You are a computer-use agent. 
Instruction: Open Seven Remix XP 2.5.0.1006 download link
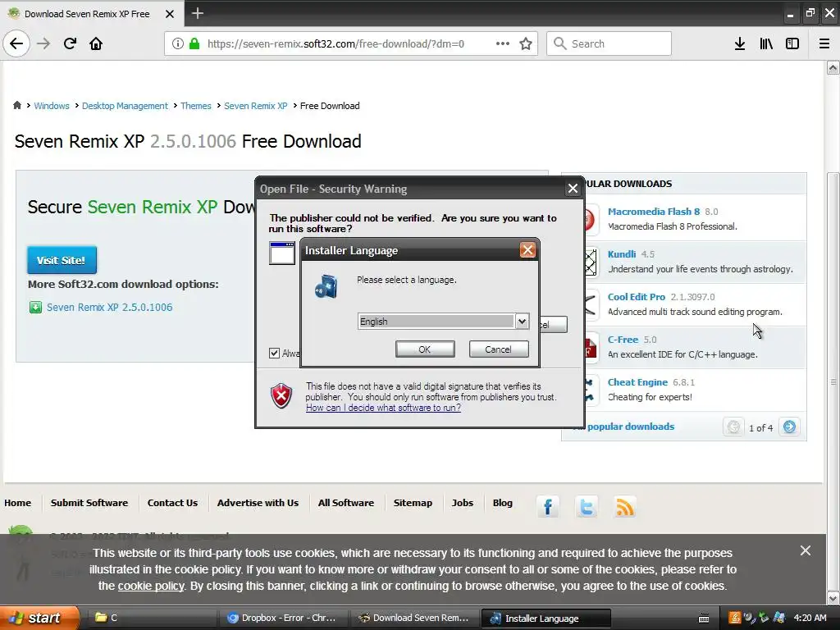[109, 307]
